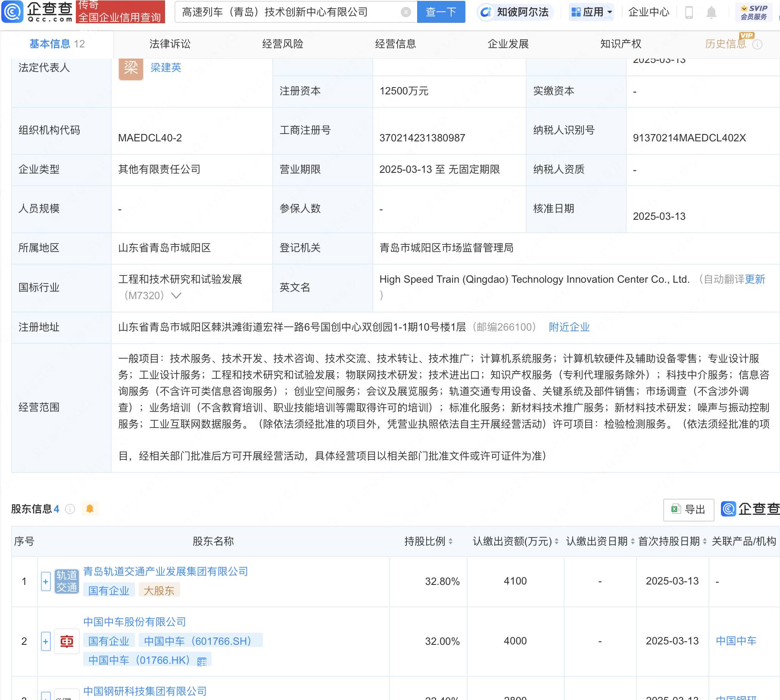Select 青岛市城阳区市场监督管理局 text
Screen dimensions: 780x700
point(446,248)
